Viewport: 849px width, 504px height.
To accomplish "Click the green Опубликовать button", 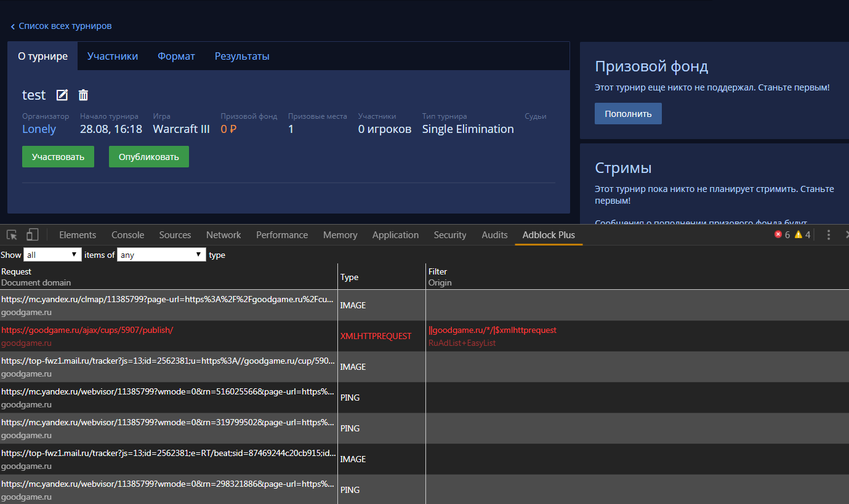I will pos(149,156).
